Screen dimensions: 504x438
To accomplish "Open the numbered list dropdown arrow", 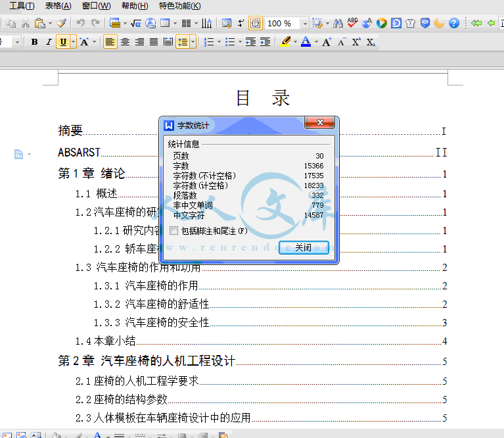I will pyautogui.click(x=219, y=42).
